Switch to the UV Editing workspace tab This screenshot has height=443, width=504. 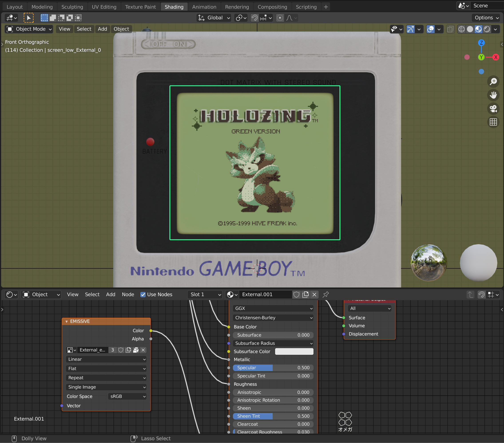click(104, 7)
